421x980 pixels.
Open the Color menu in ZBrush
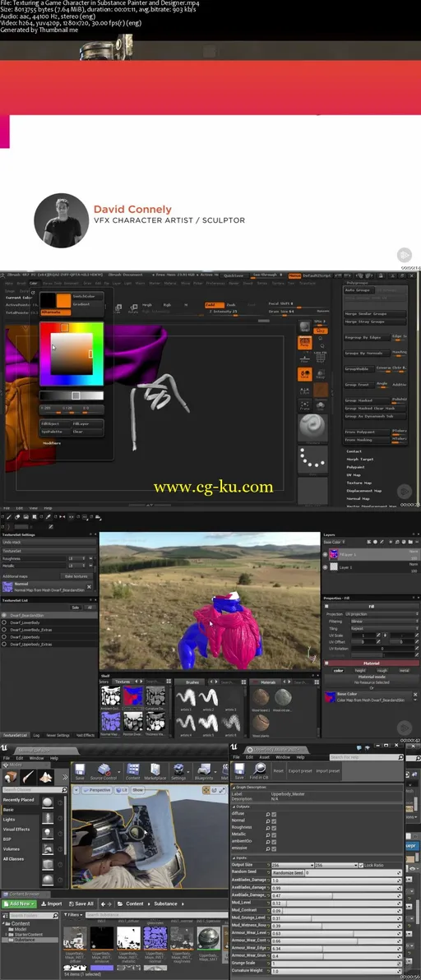pos(35,283)
